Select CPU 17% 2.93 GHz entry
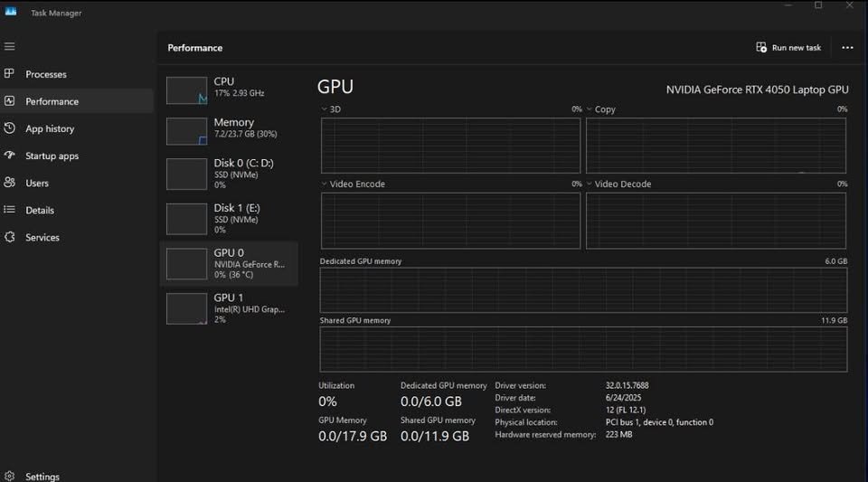Viewport: 868px width, 482px height. click(229, 90)
